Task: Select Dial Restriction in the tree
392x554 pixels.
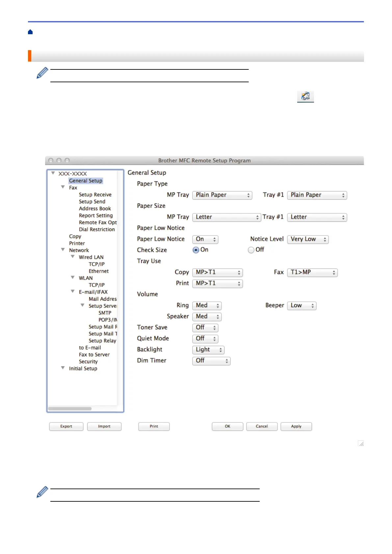Action: 97,229
